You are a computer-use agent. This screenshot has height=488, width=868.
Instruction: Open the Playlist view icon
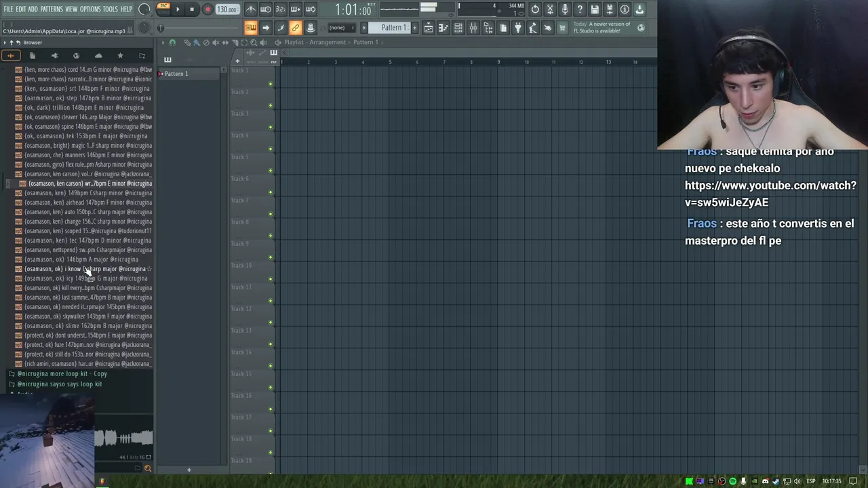click(429, 28)
